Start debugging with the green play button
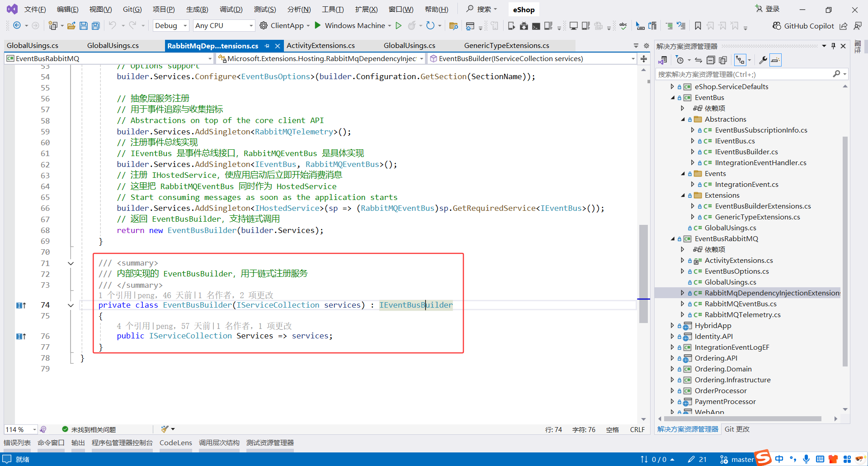This screenshot has width=868, height=466. tap(318, 25)
